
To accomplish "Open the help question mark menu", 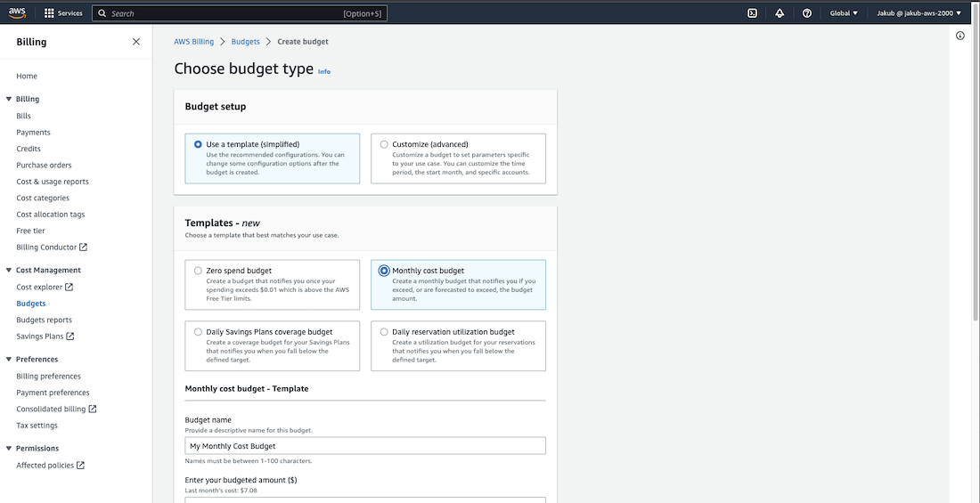I will coord(807,13).
